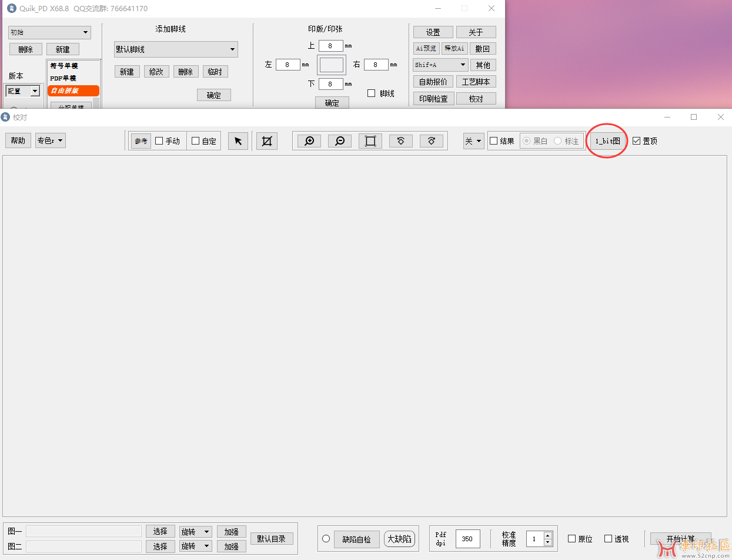
Task: Toggle the 透视 checkbox
Action: pyautogui.click(x=609, y=539)
